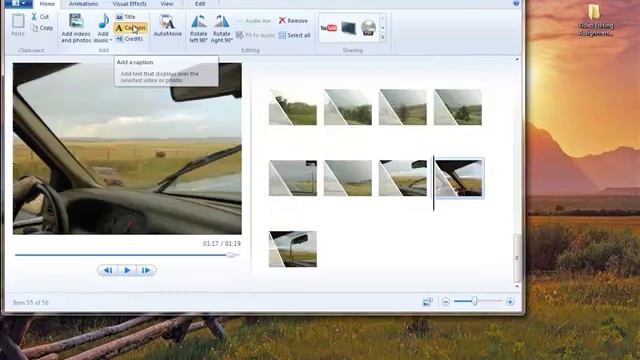Switch to the Animations tab
640x360 pixels.
pos(83,4)
